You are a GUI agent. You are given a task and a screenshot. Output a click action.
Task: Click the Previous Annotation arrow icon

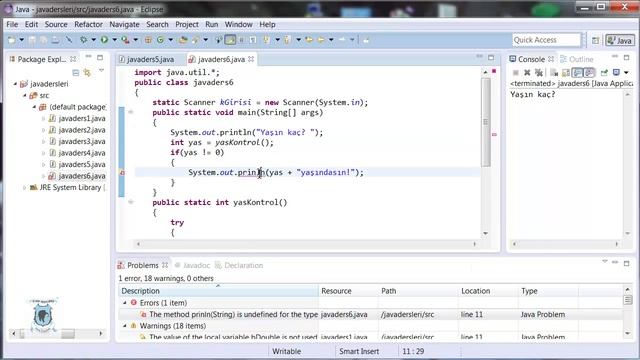[x=287, y=40]
